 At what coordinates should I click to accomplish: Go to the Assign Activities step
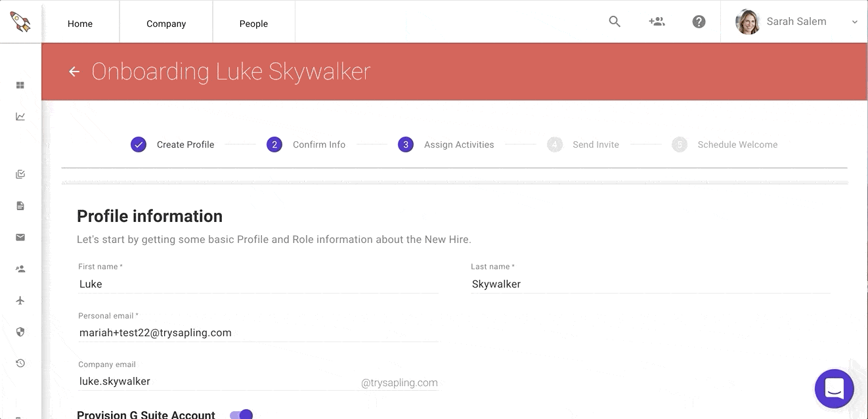coord(446,144)
